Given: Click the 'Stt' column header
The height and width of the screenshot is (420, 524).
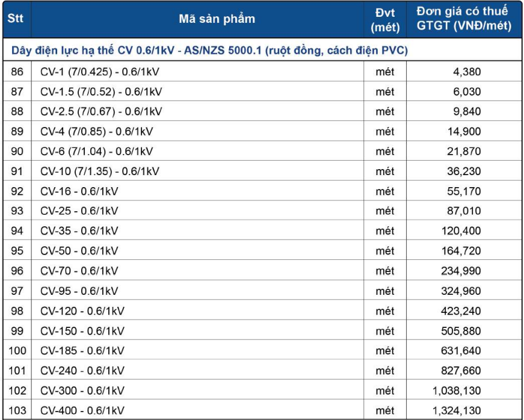Looking at the screenshot, I should point(15,19).
